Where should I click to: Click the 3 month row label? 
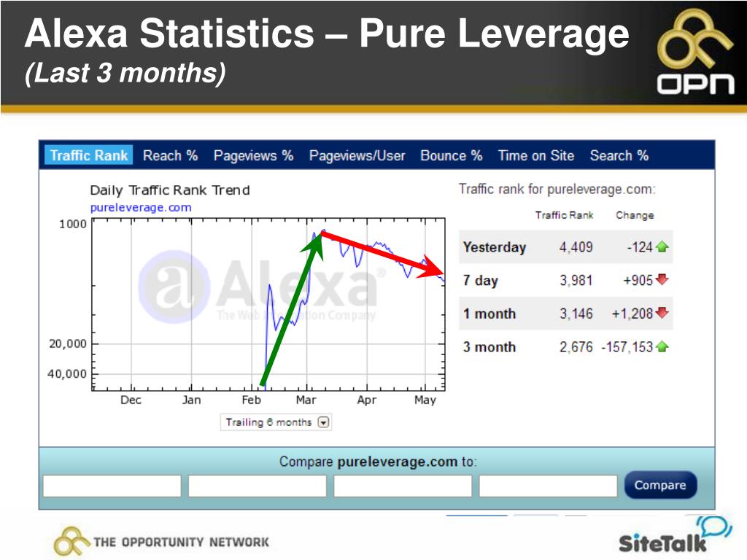click(489, 347)
